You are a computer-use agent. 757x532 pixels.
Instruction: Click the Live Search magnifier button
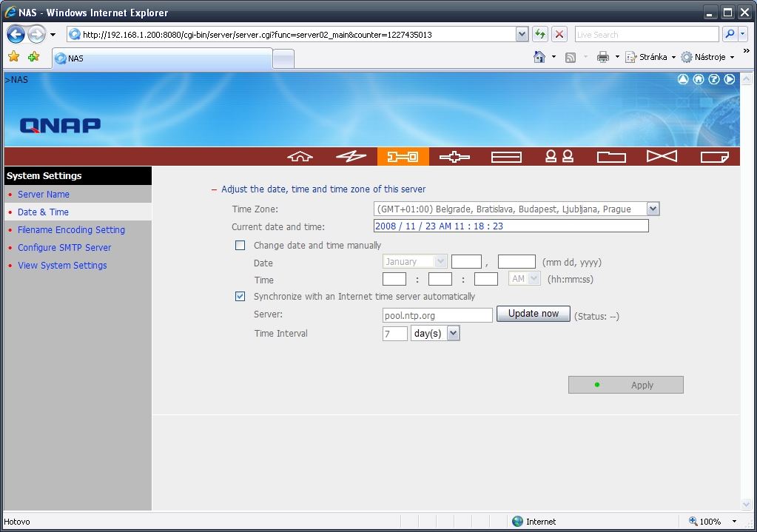(730, 34)
